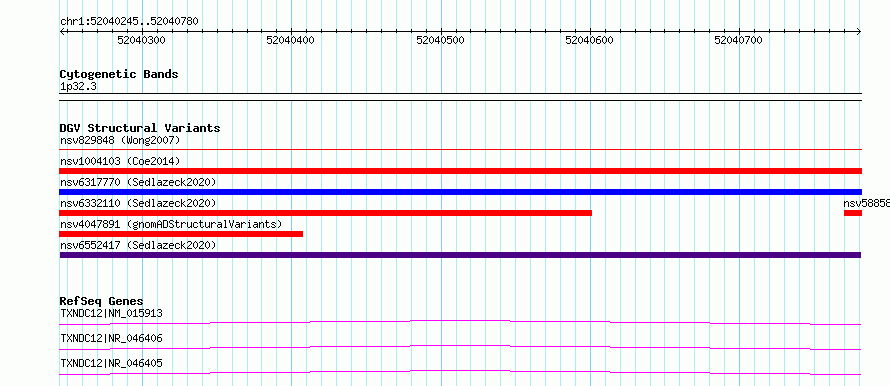Click the purple nsv6552417 variant bar
The width and height of the screenshot is (890, 386).
pos(460,255)
